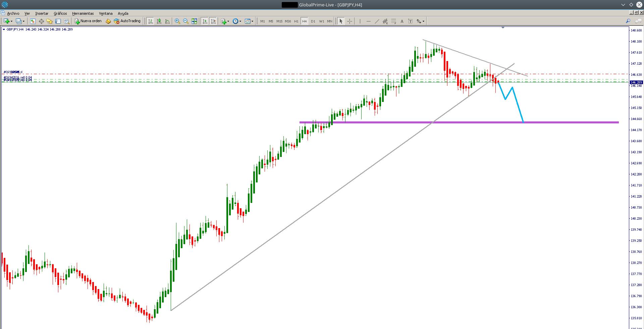Click the chart shift triangle marker
Image resolution: width=644 pixels, height=329 pixels.
pos(503,28)
